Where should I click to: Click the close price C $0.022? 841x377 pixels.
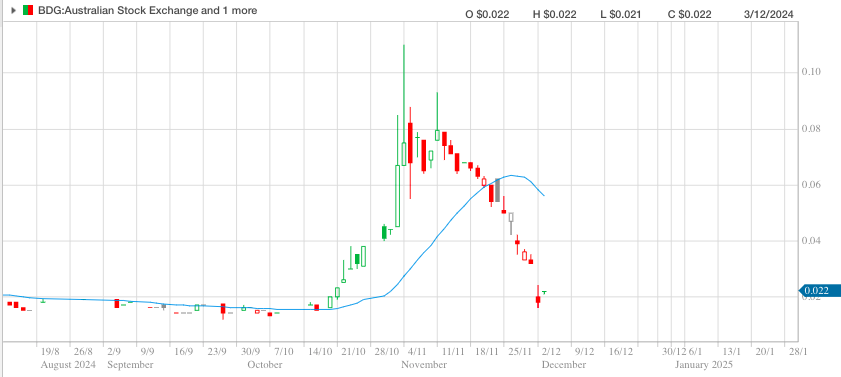point(689,14)
